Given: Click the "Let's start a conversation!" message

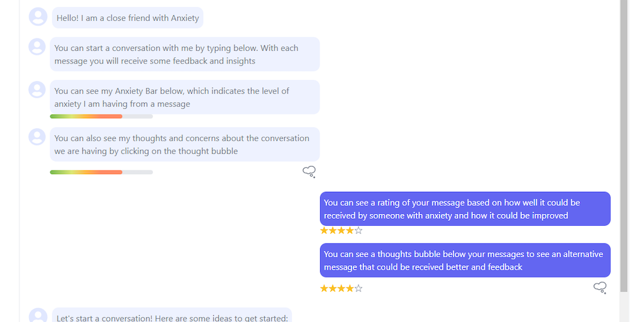Looking at the screenshot, I should tap(172, 318).
